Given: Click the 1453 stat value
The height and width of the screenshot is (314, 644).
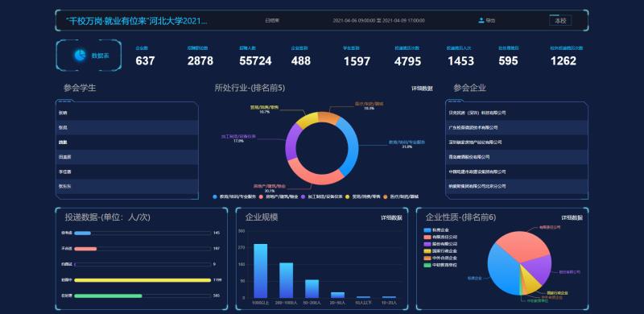Looking at the screenshot, I should 460,61.
